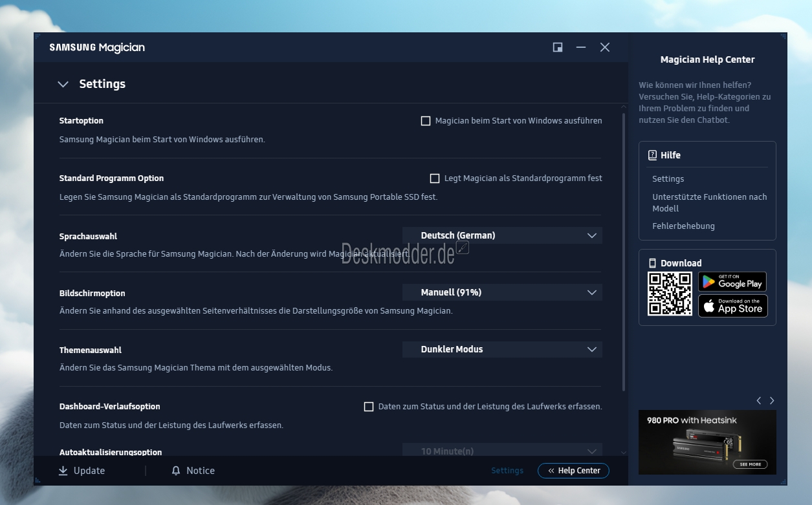Viewport: 812px width, 505px height.
Task: Open the 10 Minute(n) auto-update dropdown
Action: pyautogui.click(x=502, y=450)
